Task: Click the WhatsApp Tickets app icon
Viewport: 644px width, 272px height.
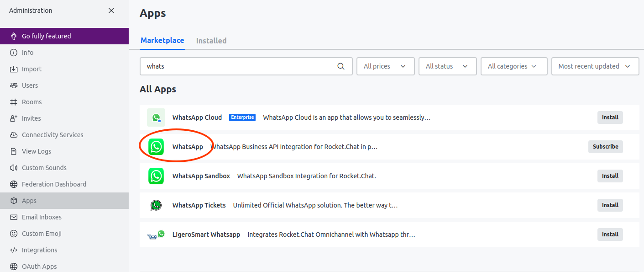Action: 156,205
